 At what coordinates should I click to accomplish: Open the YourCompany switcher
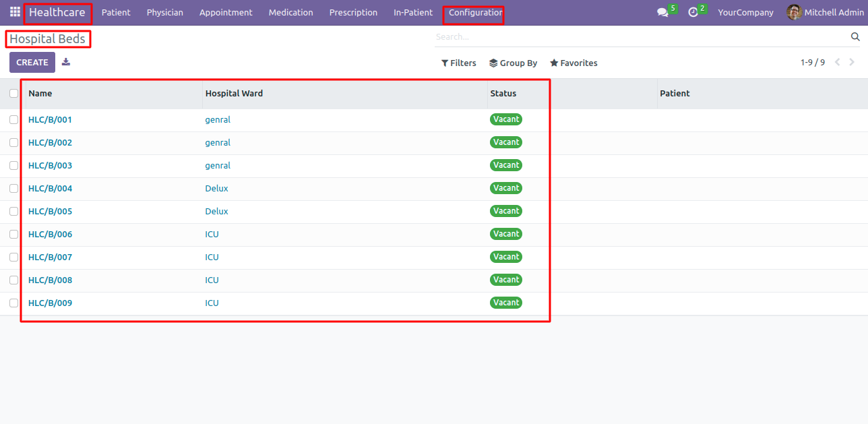745,12
